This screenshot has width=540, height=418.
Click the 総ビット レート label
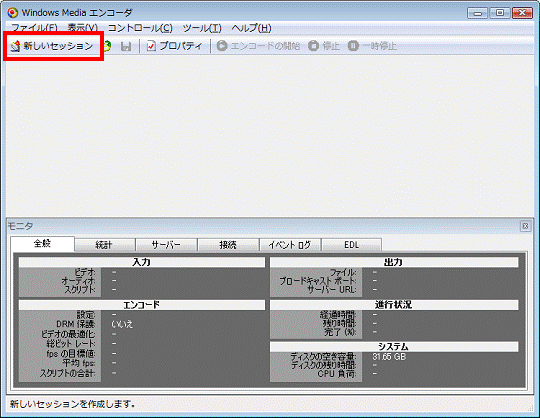click(x=71, y=344)
